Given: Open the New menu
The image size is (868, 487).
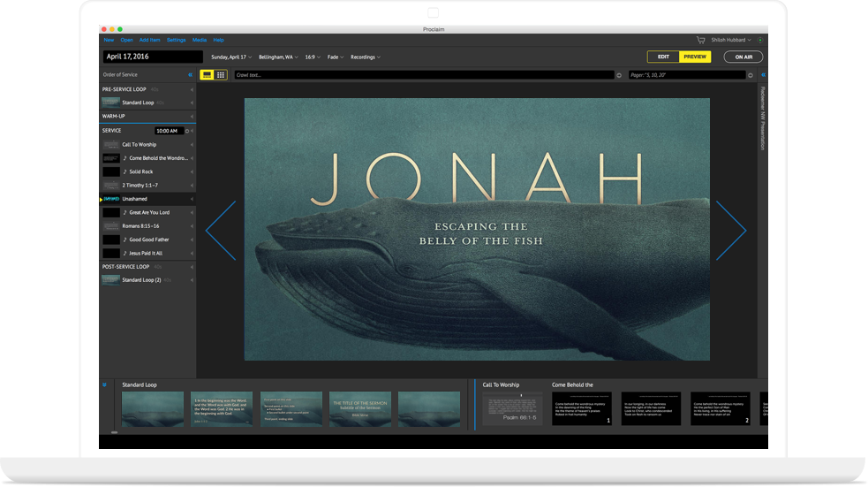Looking at the screenshot, I should (x=109, y=40).
